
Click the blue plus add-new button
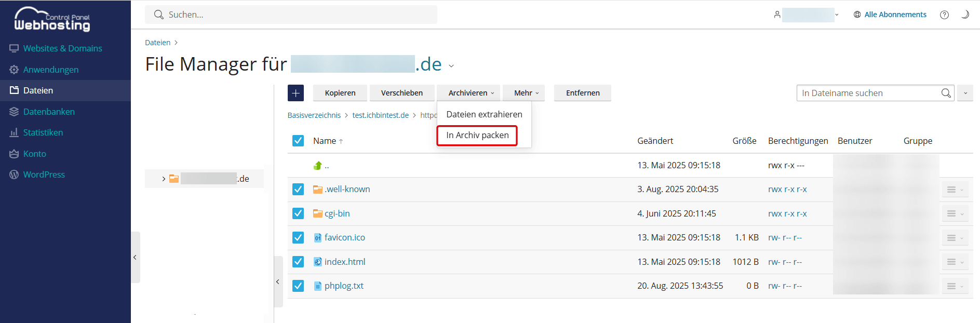(x=296, y=93)
